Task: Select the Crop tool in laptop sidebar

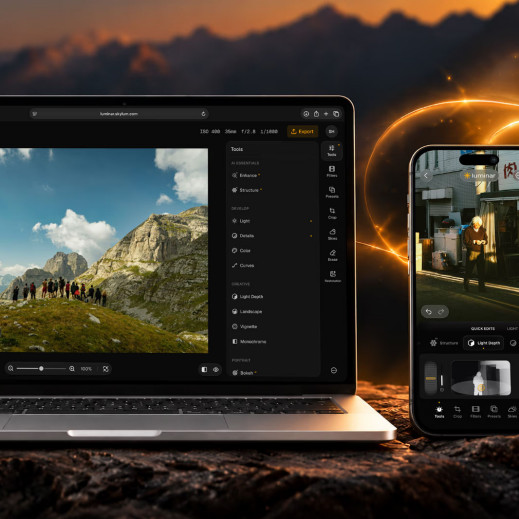Action: pos(332,213)
